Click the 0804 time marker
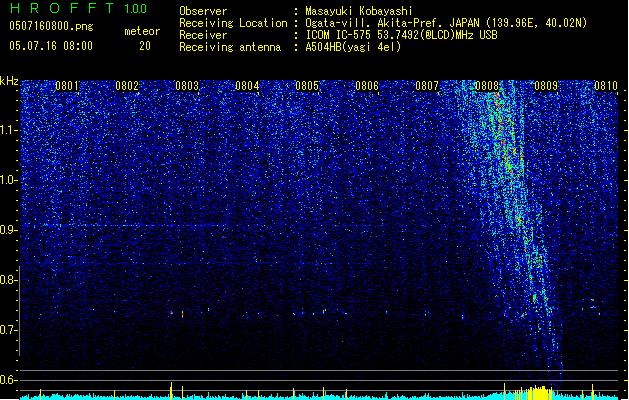Viewport: 629px width, 400px height. [x=247, y=86]
